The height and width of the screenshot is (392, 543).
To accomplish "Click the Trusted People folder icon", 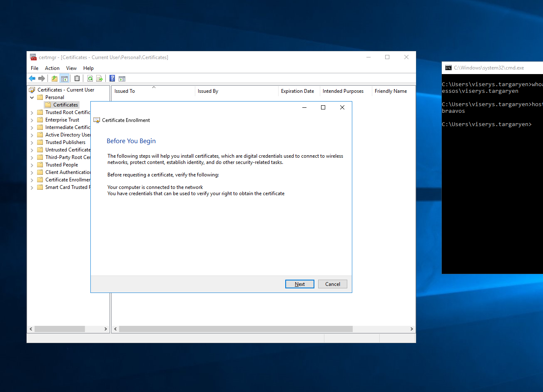I will 40,164.
